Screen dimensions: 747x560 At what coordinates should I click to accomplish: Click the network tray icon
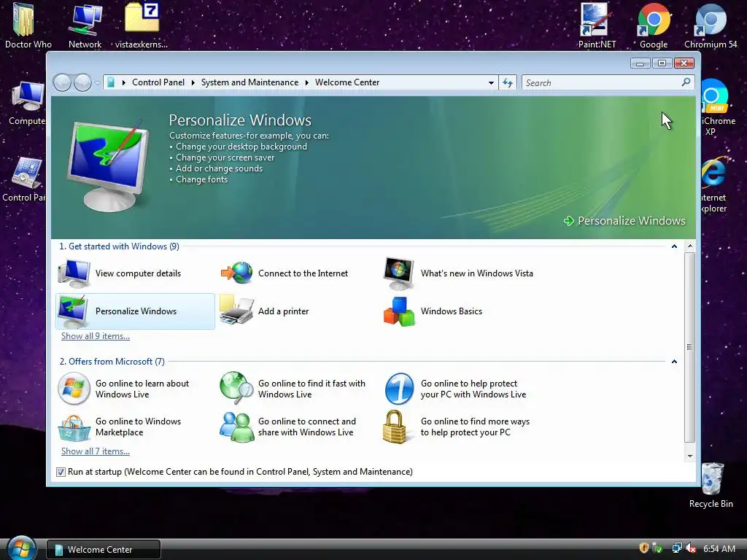[x=676, y=548]
